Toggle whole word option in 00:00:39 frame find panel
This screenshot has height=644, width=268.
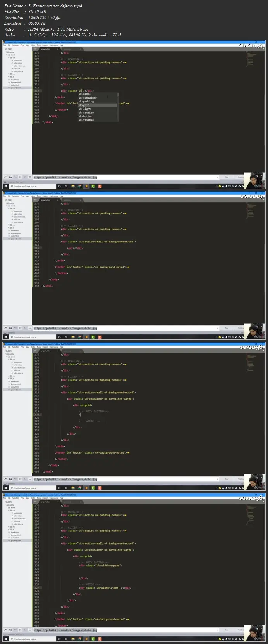point(15,177)
